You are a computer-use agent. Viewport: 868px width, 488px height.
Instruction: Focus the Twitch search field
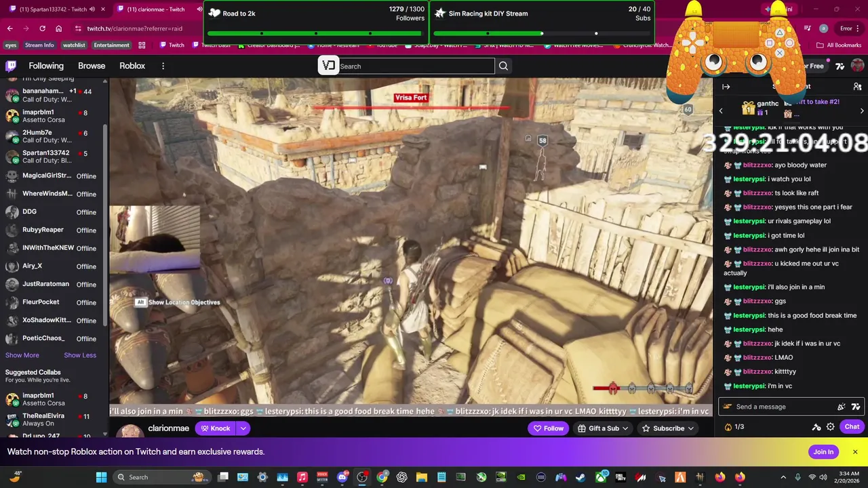[416, 66]
